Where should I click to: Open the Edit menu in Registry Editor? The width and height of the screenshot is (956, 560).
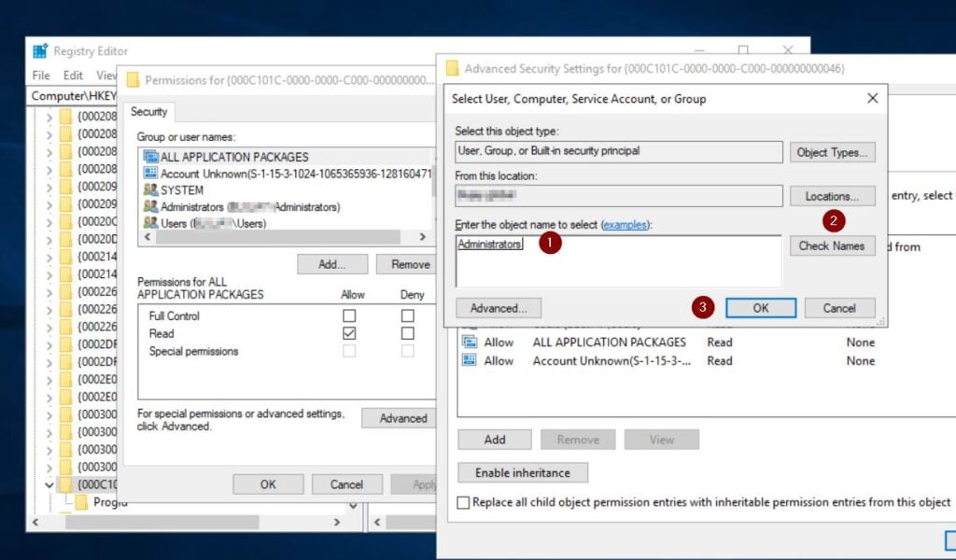(x=73, y=75)
